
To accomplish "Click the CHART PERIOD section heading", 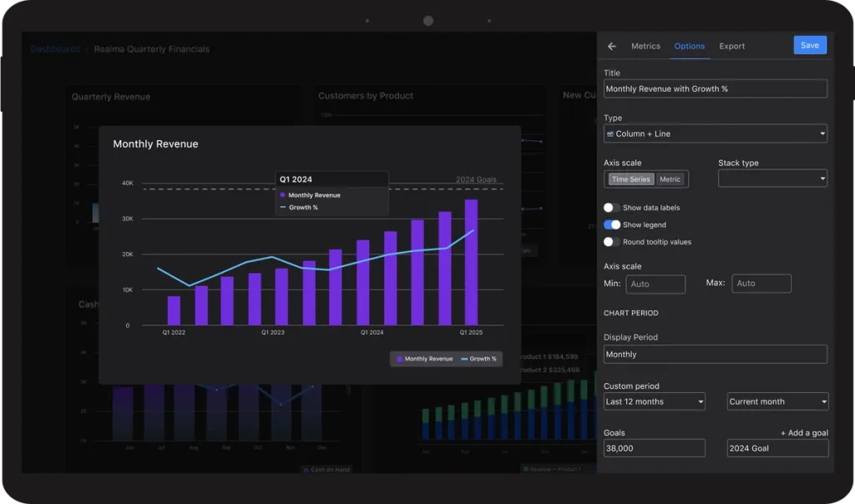I will (x=631, y=313).
